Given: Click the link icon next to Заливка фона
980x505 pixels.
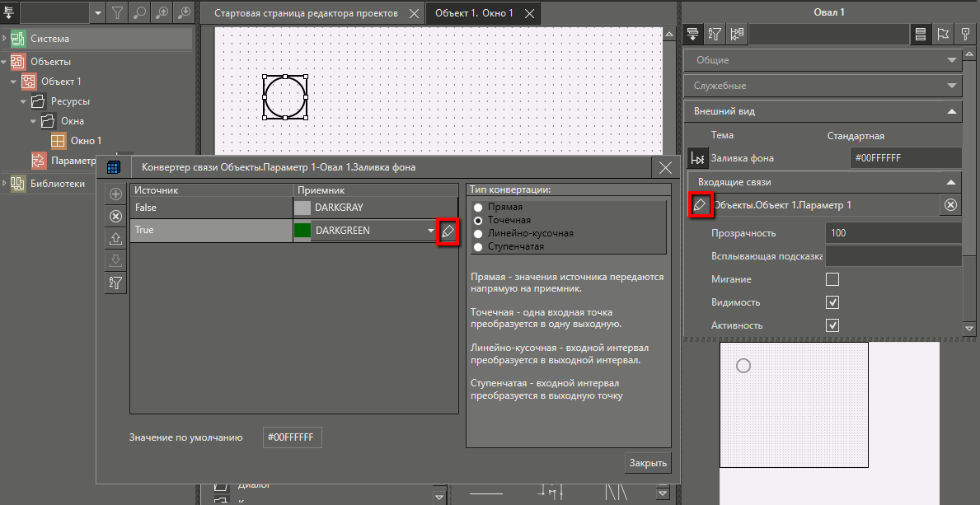Looking at the screenshot, I should 697,158.
